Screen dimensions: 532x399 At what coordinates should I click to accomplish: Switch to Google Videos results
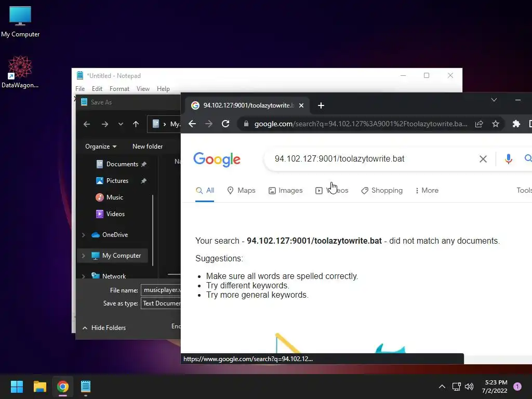(332, 191)
